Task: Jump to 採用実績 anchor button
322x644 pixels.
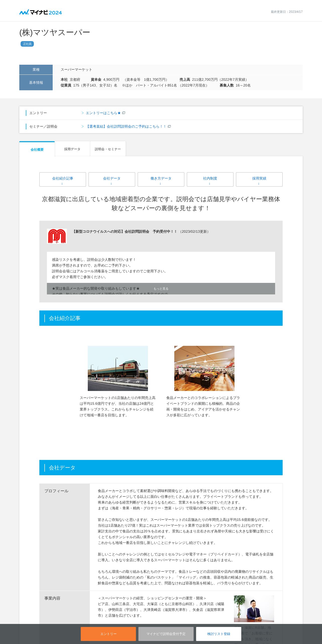Action: (x=259, y=179)
